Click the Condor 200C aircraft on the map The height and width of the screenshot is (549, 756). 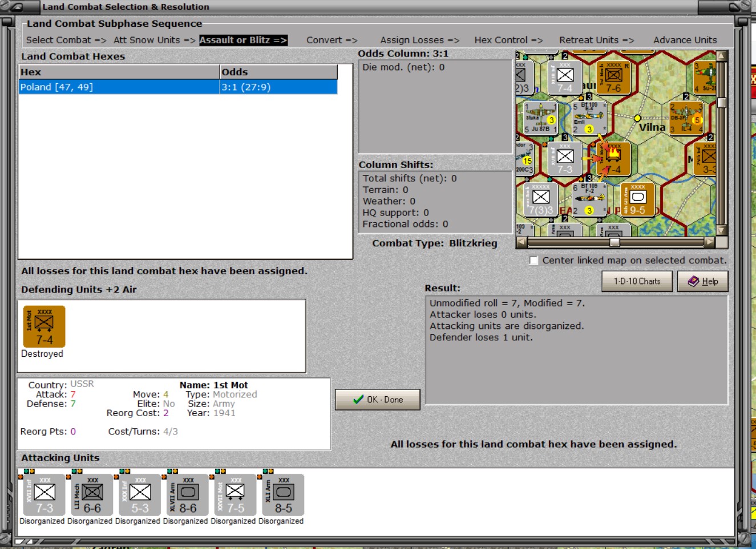(x=524, y=158)
